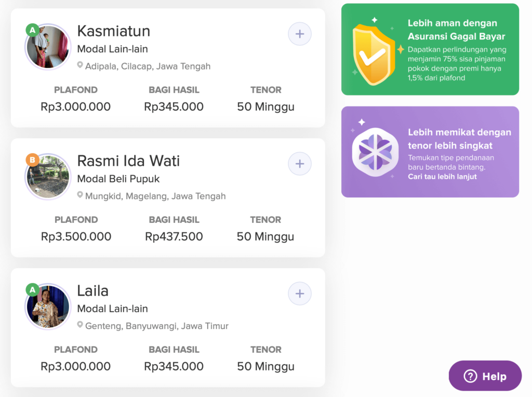Open the Asuransi Gagal Bayar banner
This screenshot has width=532, height=397.
430,48
